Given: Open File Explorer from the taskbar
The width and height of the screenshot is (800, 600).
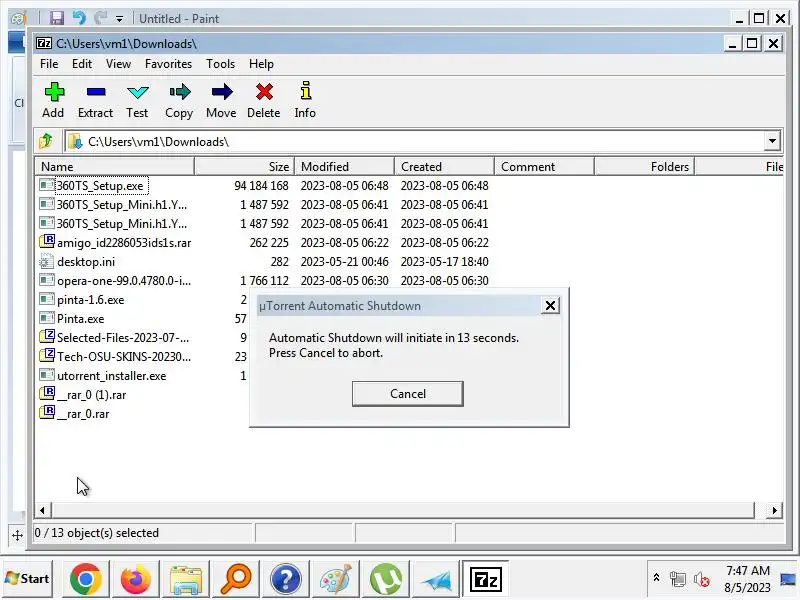Looking at the screenshot, I should click(x=186, y=579).
